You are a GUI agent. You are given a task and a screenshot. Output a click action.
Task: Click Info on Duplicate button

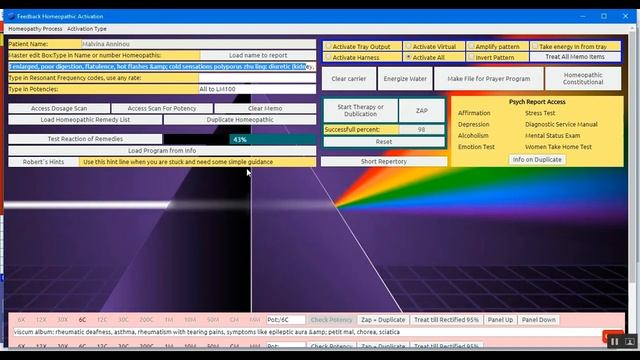point(537,160)
